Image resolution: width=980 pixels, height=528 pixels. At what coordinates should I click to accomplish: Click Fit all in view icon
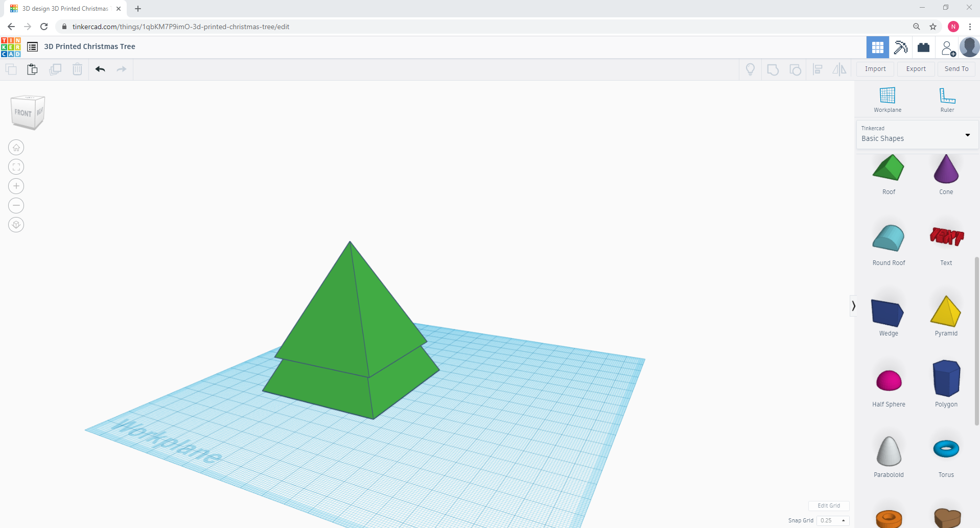(x=16, y=167)
